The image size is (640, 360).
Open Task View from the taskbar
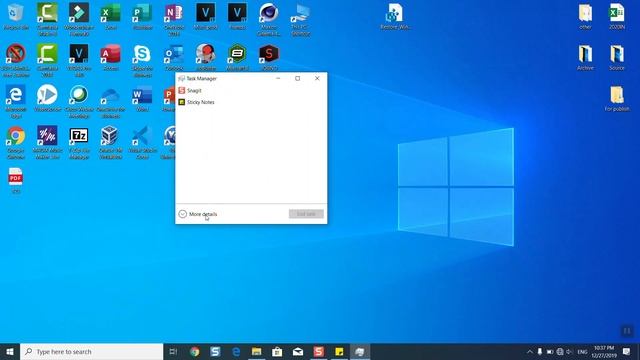click(173, 351)
